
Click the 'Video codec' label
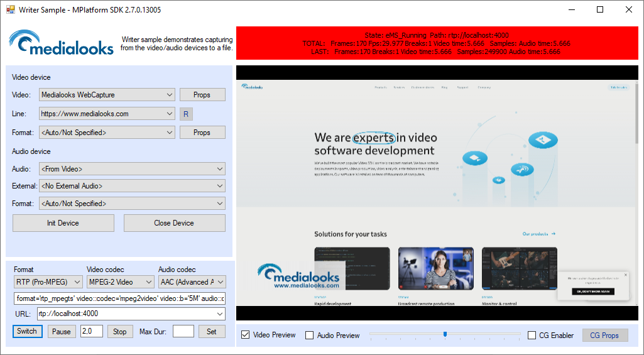point(105,270)
